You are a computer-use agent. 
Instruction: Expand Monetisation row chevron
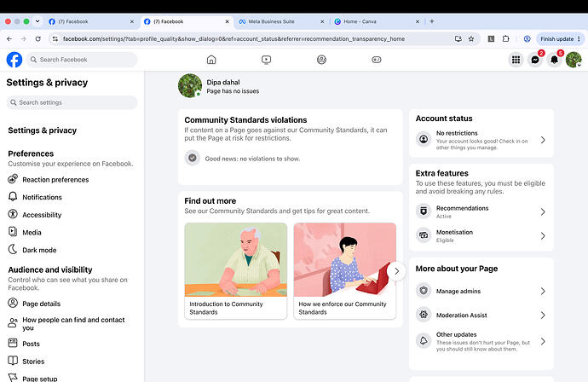click(x=543, y=236)
